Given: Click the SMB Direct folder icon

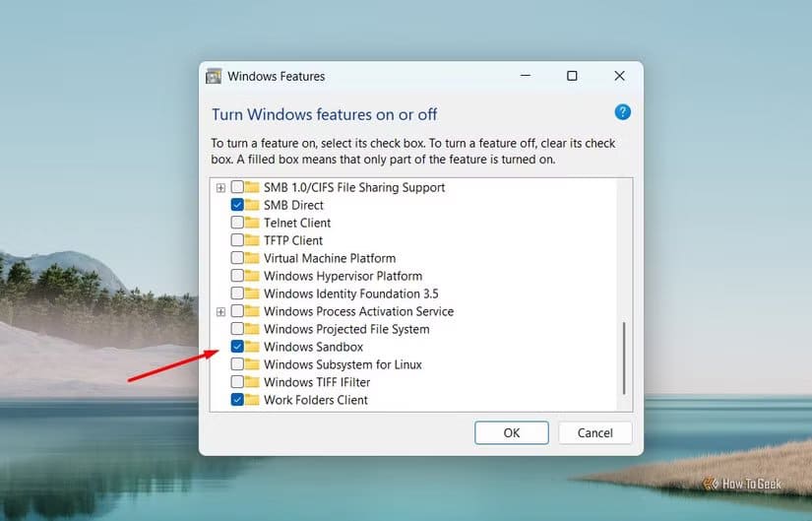Looking at the screenshot, I should (x=254, y=205).
